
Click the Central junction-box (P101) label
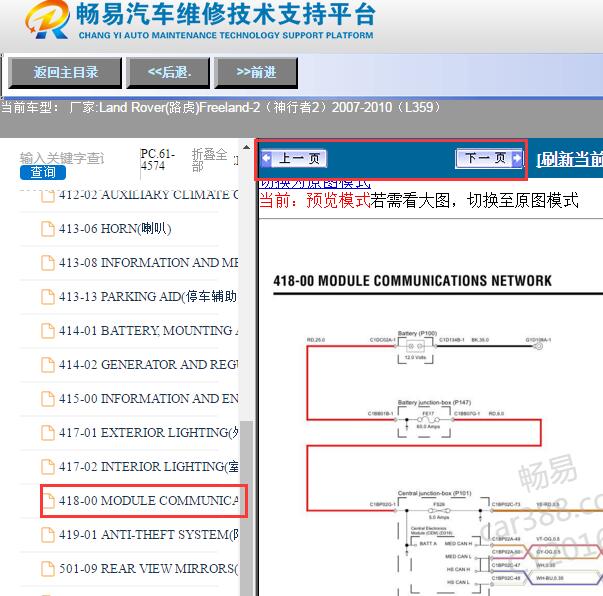coord(435,493)
